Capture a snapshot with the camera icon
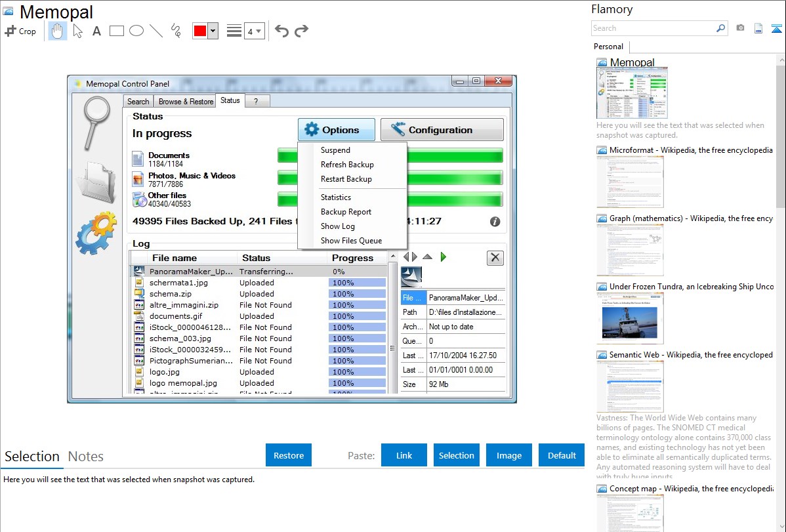Image resolution: width=786 pixels, height=532 pixels. [x=740, y=28]
